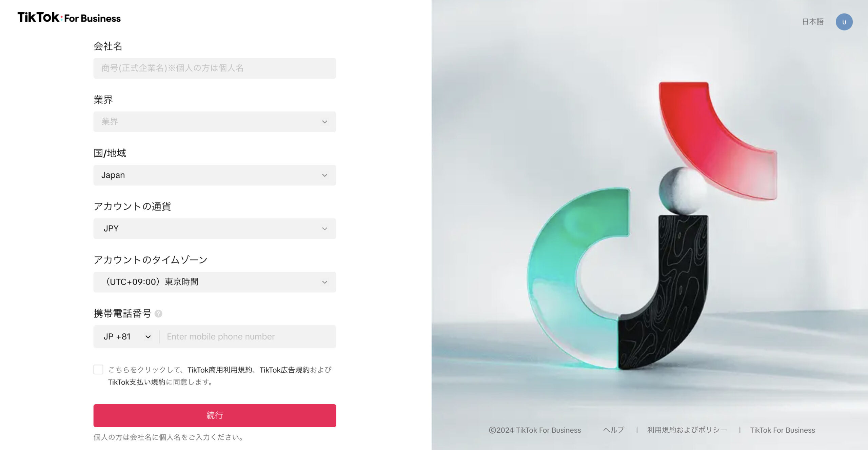The height and width of the screenshot is (450, 868).
Task: Click the JP country code dropdown icon
Action: (x=147, y=336)
